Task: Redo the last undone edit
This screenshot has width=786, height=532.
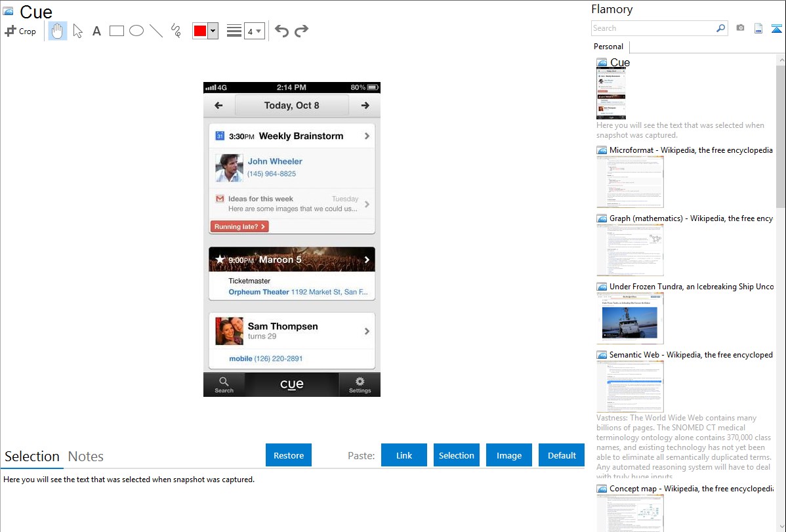Action: click(302, 31)
